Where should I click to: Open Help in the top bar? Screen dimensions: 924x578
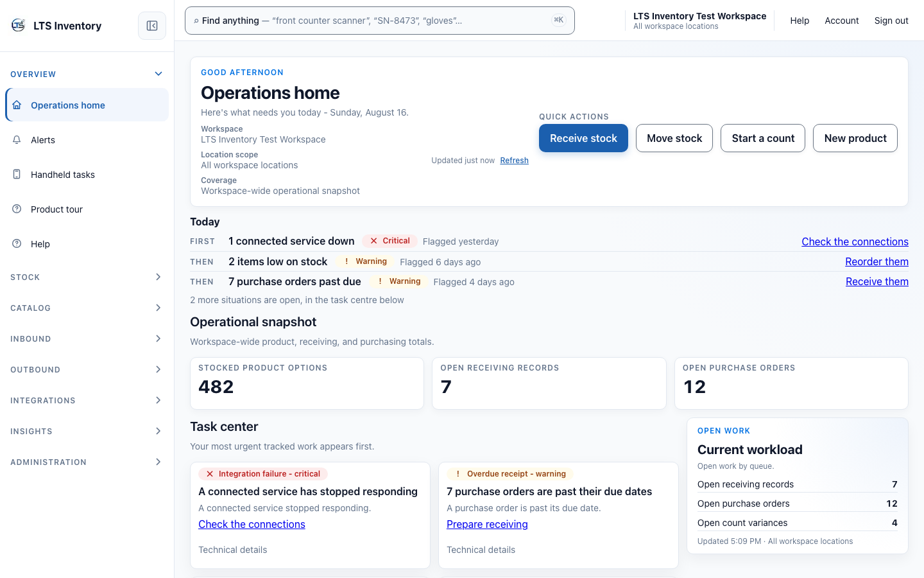(800, 21)
